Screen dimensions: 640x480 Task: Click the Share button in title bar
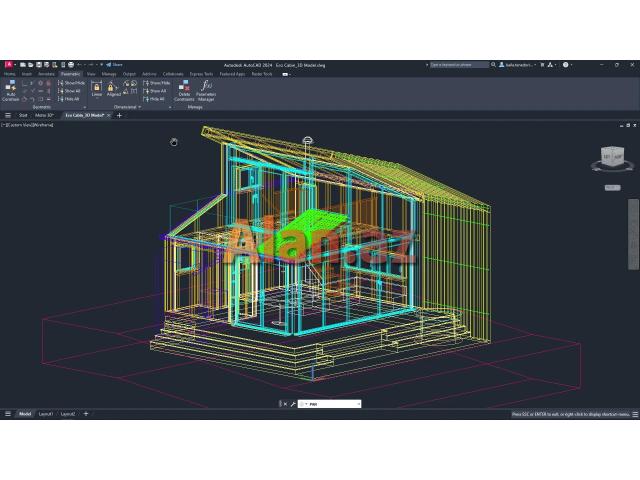[x=114, y=64]
